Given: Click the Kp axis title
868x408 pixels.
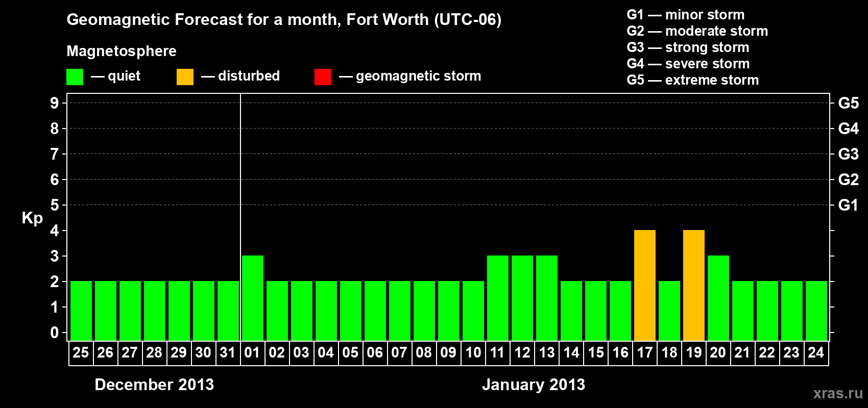Looking at the screenshot, I should coord(32,219).
